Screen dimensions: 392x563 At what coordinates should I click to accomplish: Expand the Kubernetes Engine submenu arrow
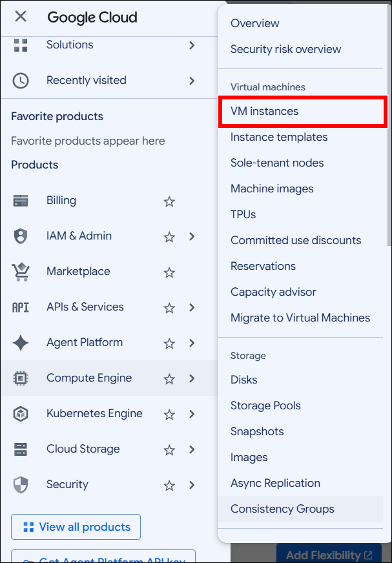[x=192, y=414]
